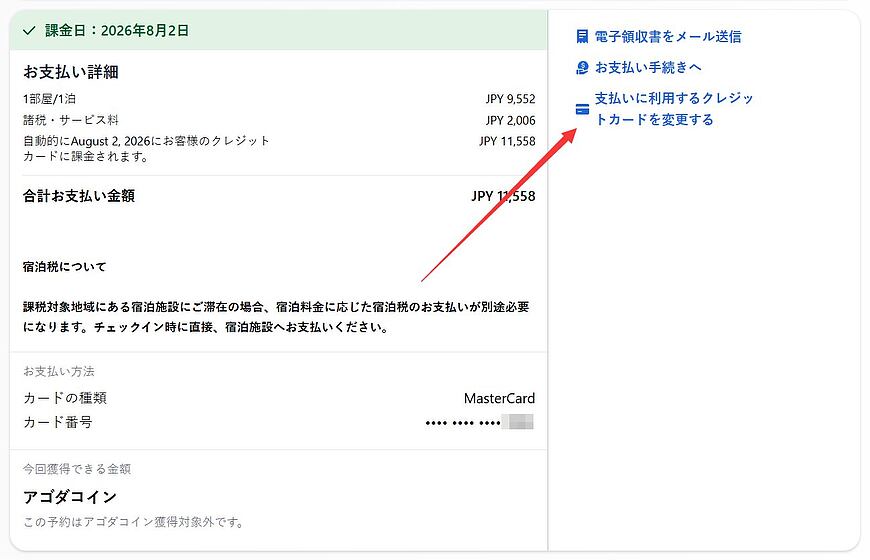Click the payment hand-coin icon beside お支払い手続きへ
Image resolution: width=870 pixels, height=560 pixels.
tap(582, 68)
